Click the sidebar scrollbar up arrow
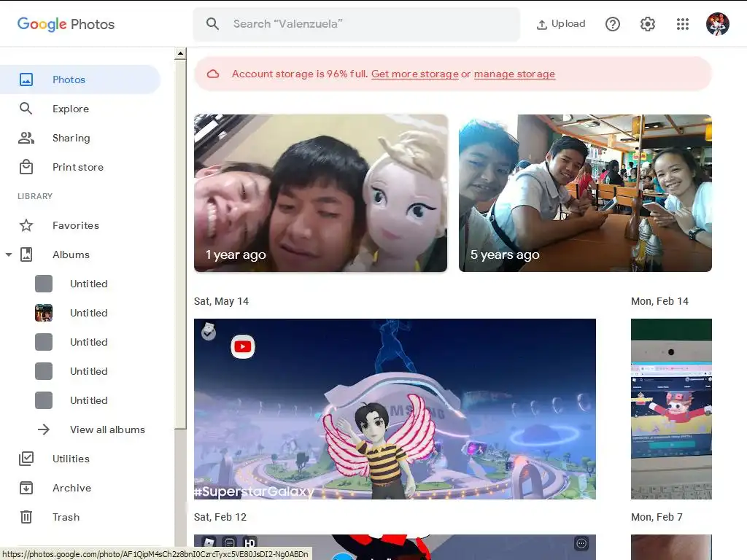747x560 pixels. 180,53
